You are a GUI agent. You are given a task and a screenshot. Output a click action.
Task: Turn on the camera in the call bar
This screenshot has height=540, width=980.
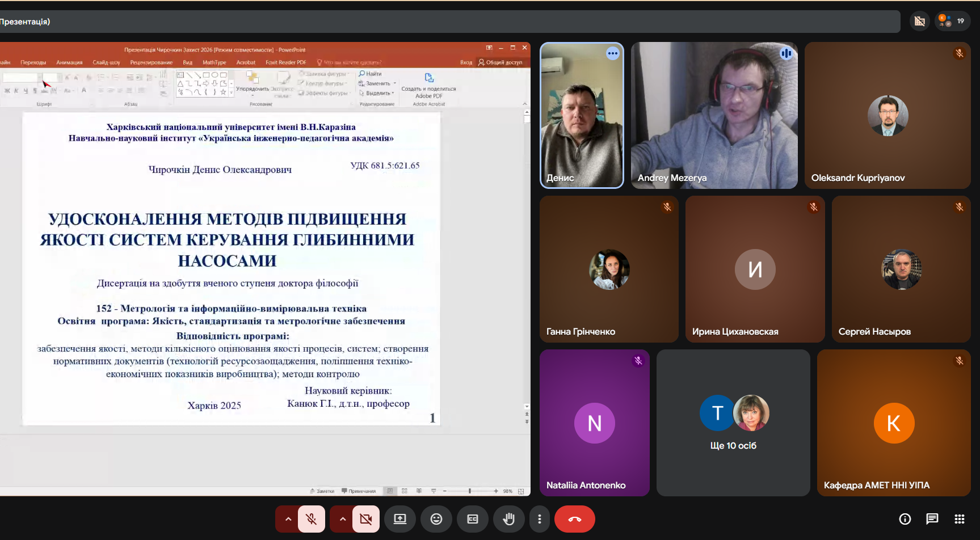point(366,519)
